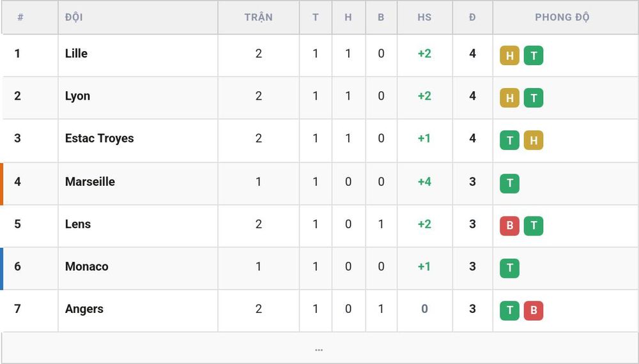Click the orange marker beside Marseille's rank
This screenshot has height=364, width=639.
pos(2,184)
